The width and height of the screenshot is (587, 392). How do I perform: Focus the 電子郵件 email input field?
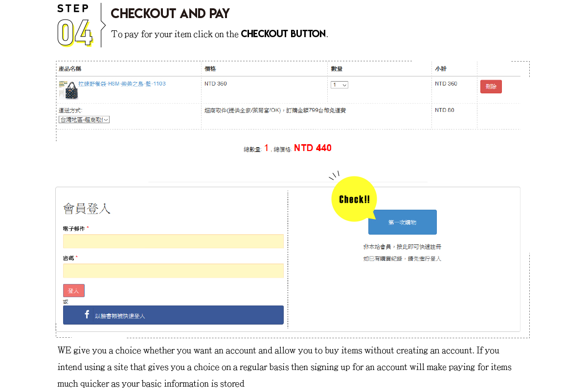click(x=173, y=241)
